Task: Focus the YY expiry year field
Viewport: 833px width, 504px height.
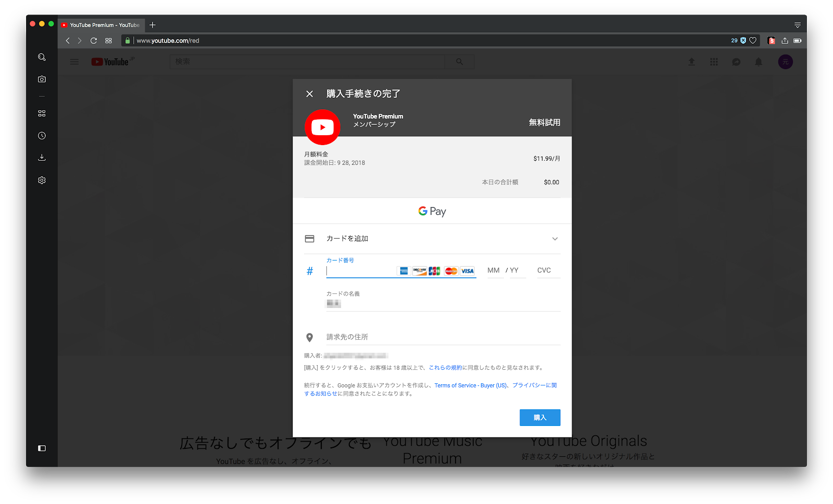Action: click(517, 270)
